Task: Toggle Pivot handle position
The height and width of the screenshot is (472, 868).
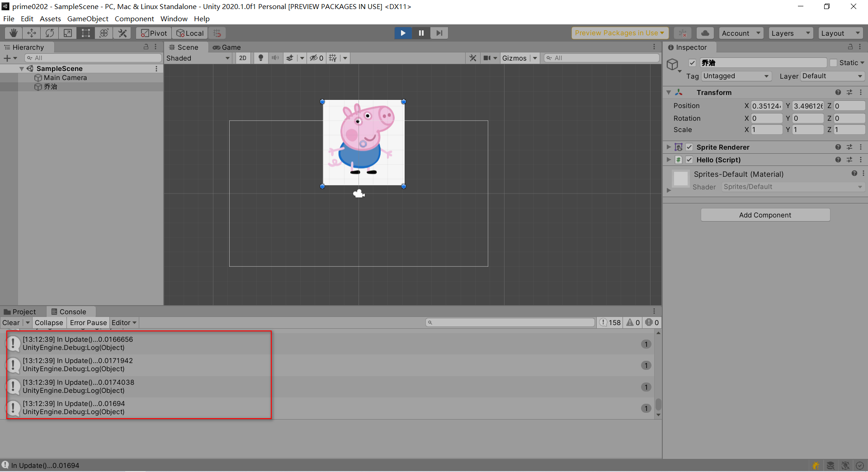Action: (x=154, y=33)
